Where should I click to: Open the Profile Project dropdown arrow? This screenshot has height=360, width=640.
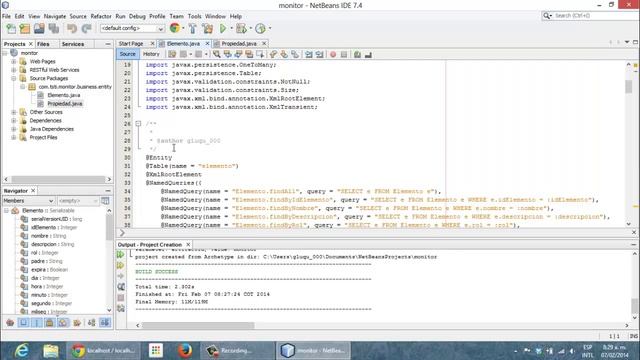(x=270, y=29)
